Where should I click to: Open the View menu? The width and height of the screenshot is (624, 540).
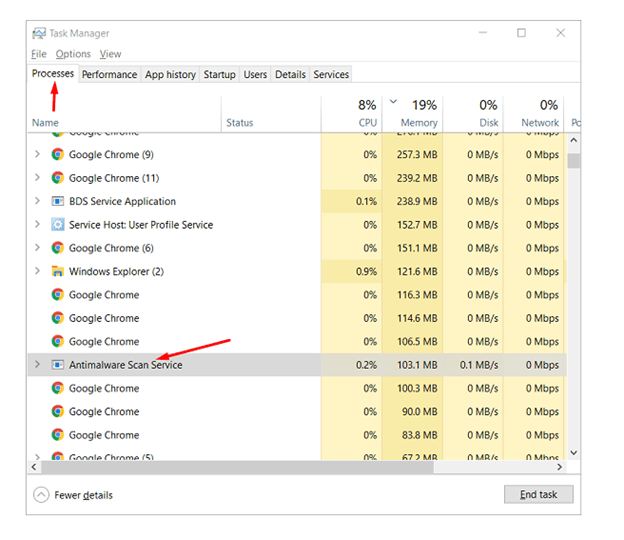coord(110,54)
